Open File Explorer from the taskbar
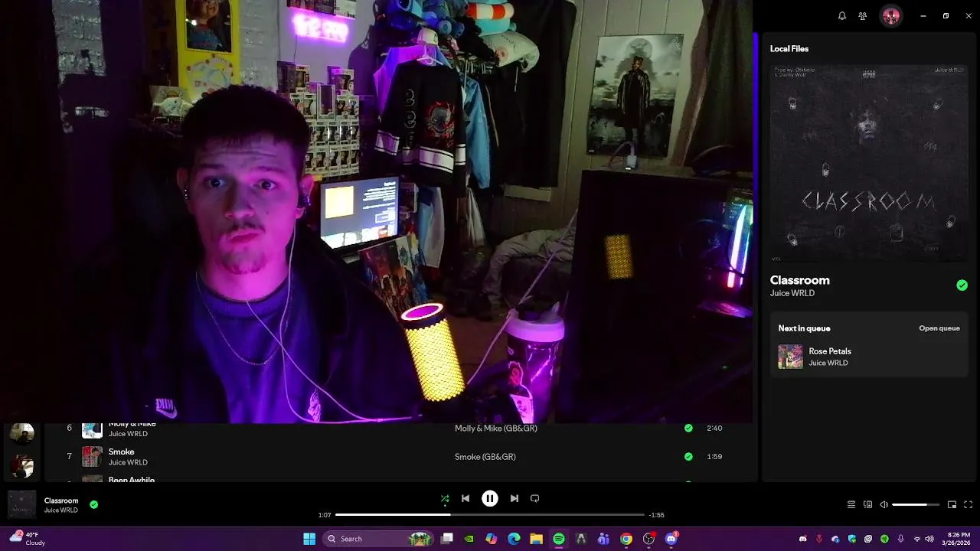The image size is (980, 551). pos(536,539)
